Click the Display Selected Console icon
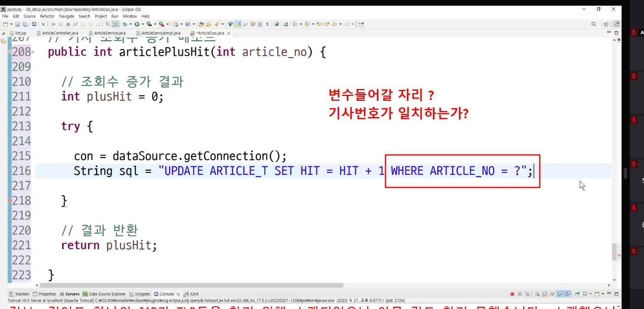Viewport: 644px width, 309px height. pyautogui.click(x=585, y=294)
